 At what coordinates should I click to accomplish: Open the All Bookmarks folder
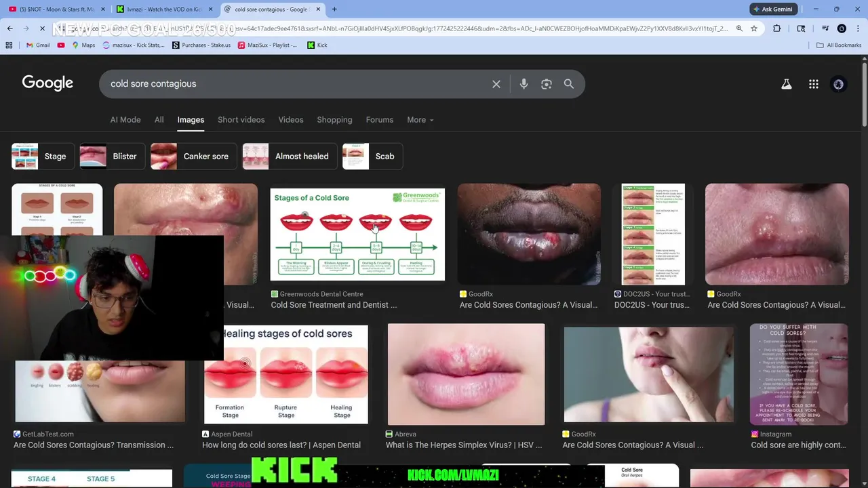click(x=839, y=45)
